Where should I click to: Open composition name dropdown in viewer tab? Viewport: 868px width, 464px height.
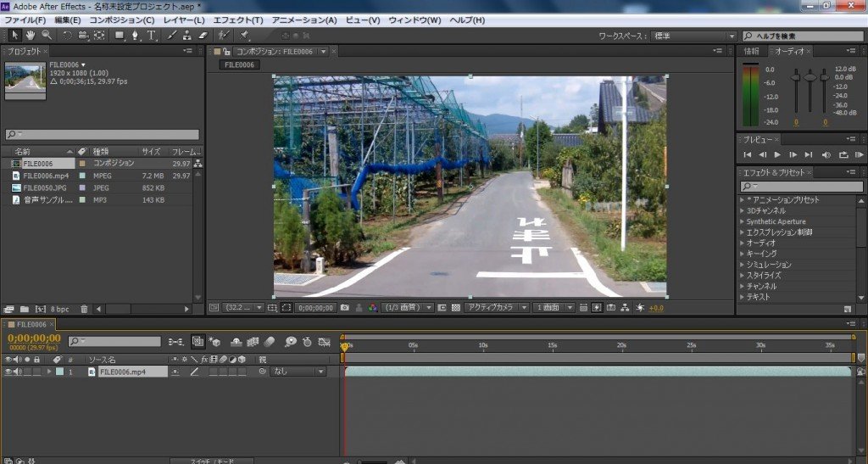pyautogui.click(x=323, y=52)
